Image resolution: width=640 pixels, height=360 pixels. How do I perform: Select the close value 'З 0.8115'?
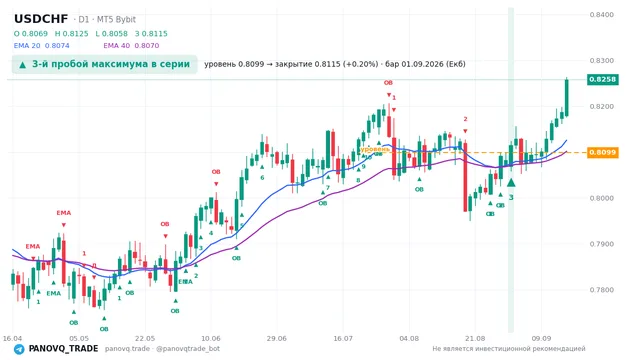click(151, 34)
